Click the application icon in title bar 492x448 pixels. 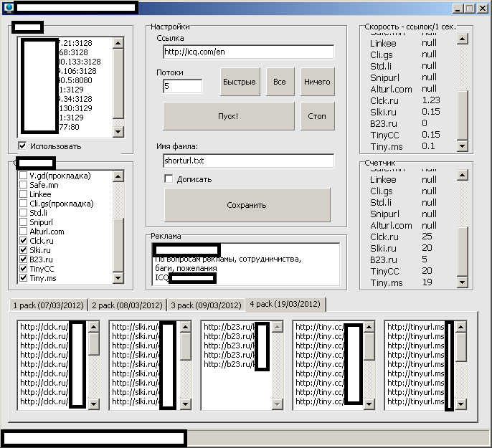point(8,8)
